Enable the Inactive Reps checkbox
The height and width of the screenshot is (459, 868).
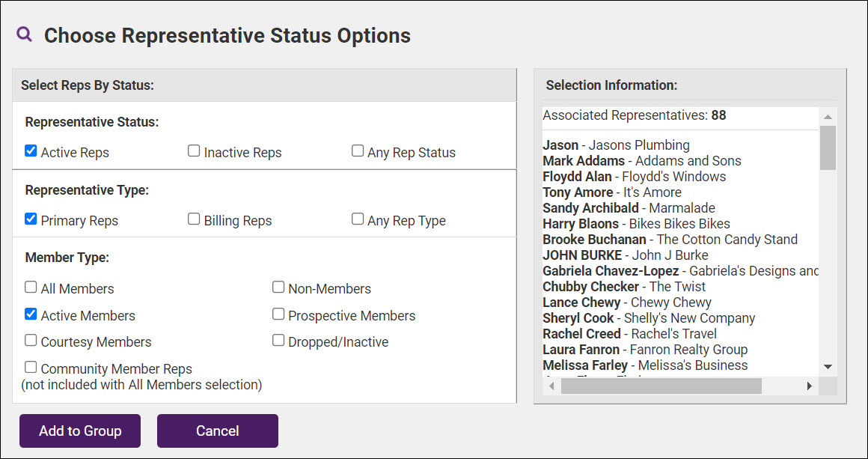(194, 151)
